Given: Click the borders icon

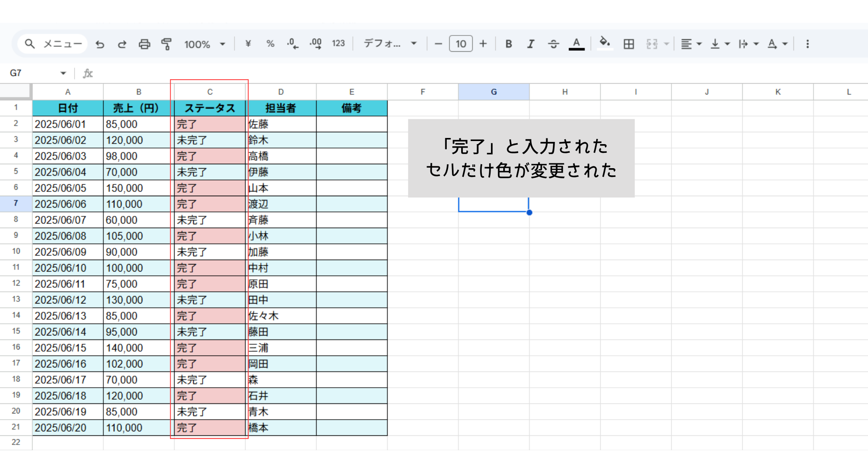Looking at the screenshot, I should click(629, 44).
